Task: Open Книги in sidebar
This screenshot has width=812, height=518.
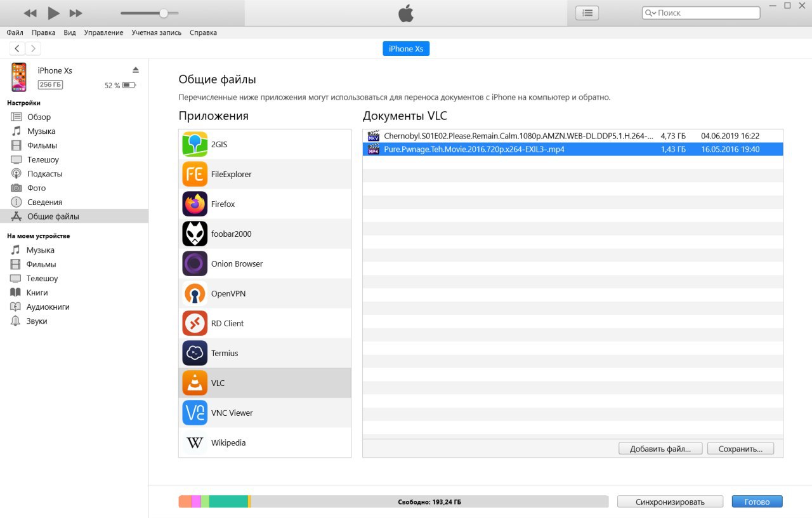Action: click(x=74, y=293)
